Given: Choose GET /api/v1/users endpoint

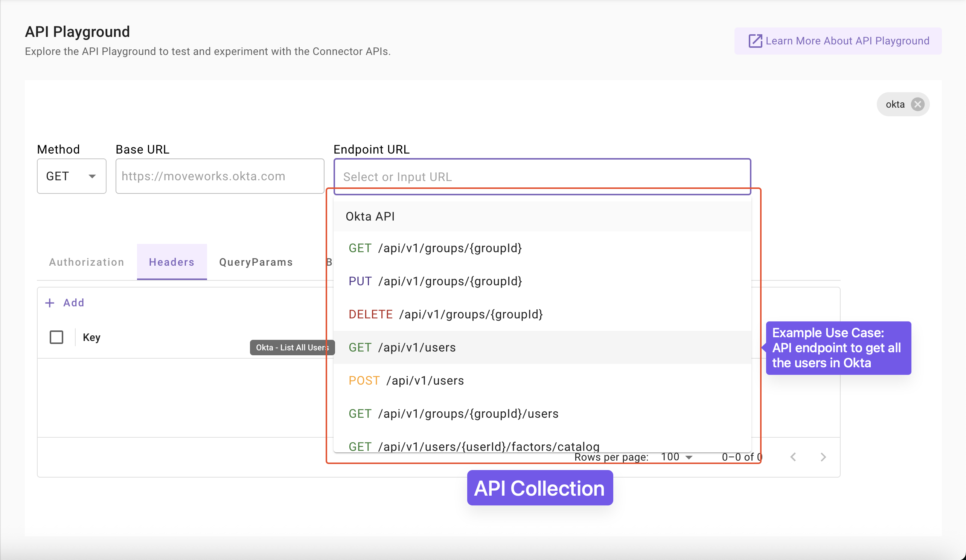Looking at the screenshot, I should click(x=542, y=347).
